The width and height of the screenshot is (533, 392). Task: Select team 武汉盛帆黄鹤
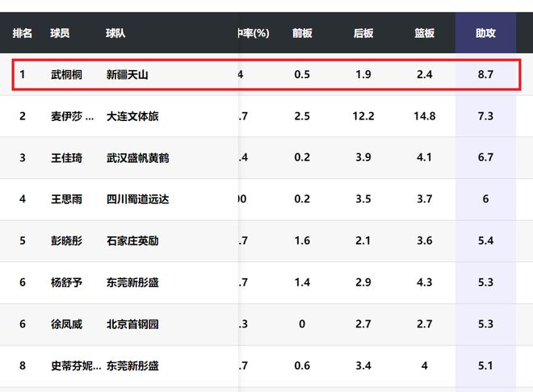point(138,157)
